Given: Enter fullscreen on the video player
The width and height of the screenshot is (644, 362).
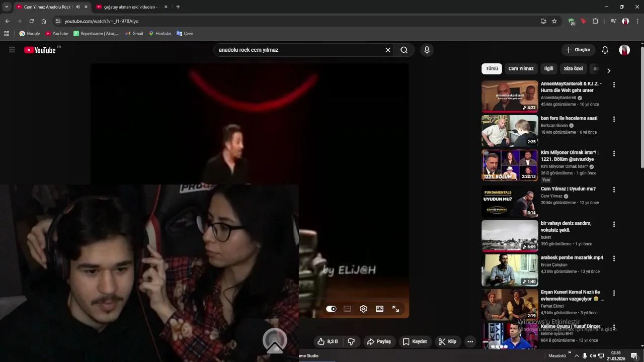Looking at the screenshot, I should point(396,309).
